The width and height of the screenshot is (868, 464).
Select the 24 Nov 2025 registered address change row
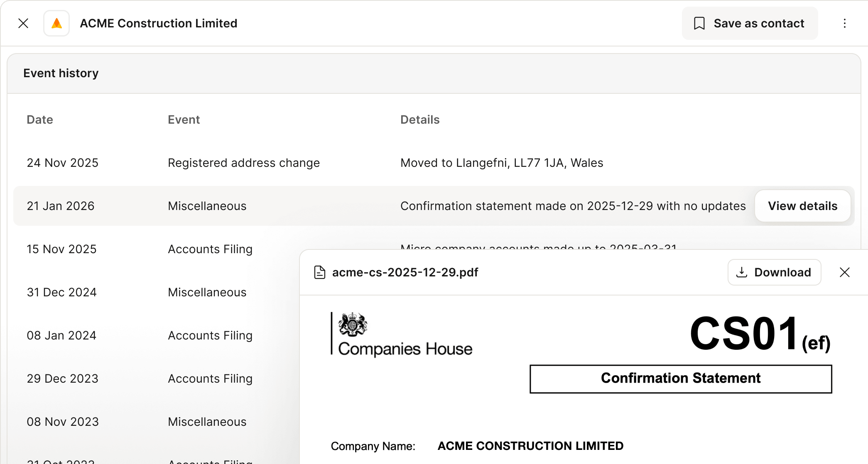243,163
